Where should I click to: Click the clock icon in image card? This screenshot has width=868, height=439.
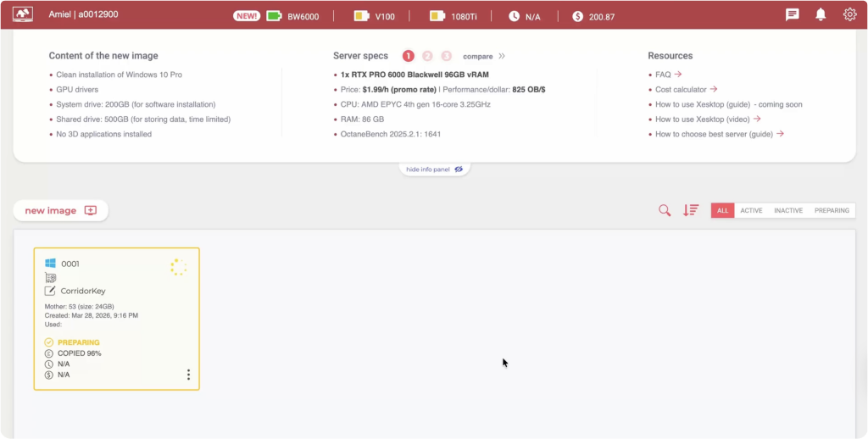(x=48, y=364)
